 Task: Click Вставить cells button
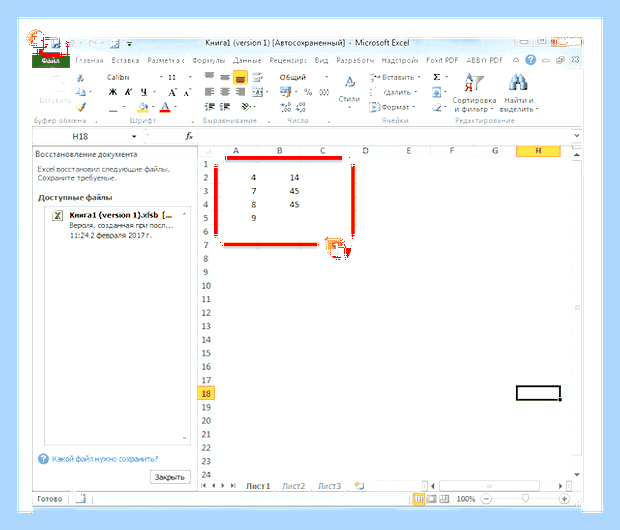[395, 77]
